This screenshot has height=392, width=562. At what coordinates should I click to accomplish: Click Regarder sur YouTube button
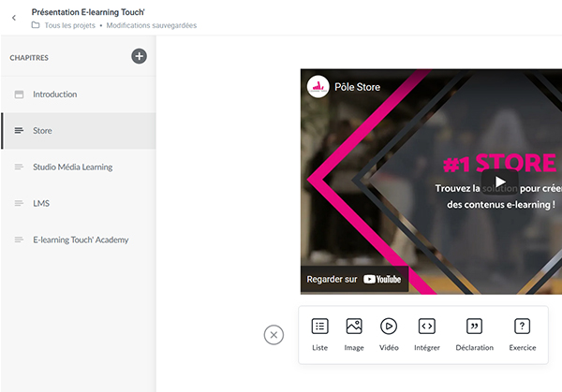point(355,279)
